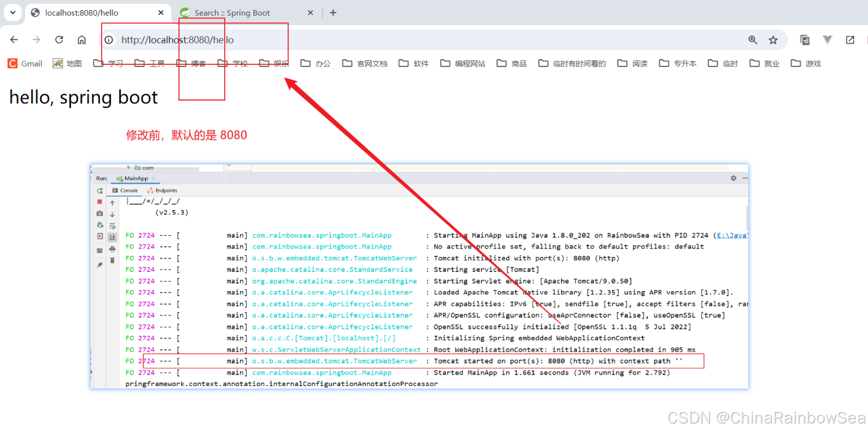Open the 办公 bookmark folder

pos(316,64)
